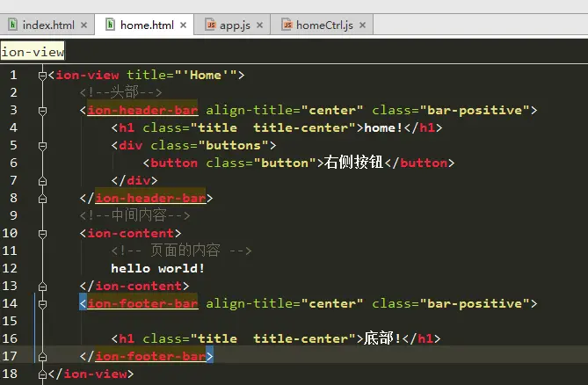
Task: Click the "title title-center" value on line 16
Action: click(x=273, y=338)
